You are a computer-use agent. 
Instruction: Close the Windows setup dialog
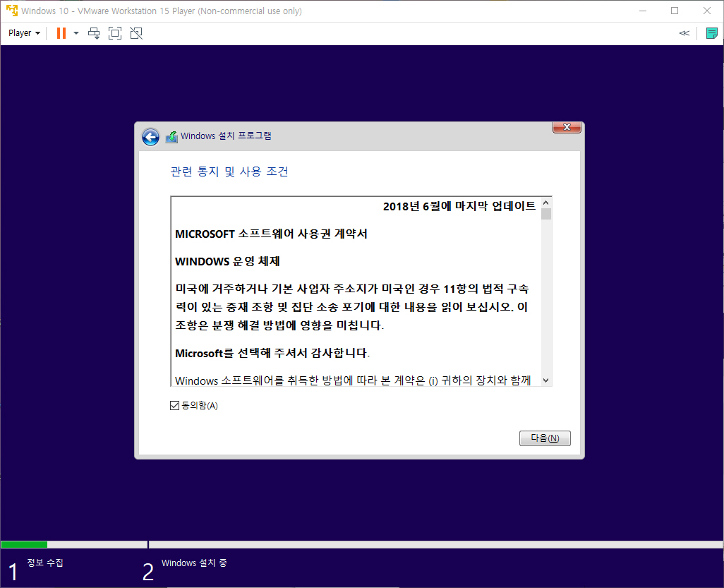pyautogui.click(x=567, y=127)
